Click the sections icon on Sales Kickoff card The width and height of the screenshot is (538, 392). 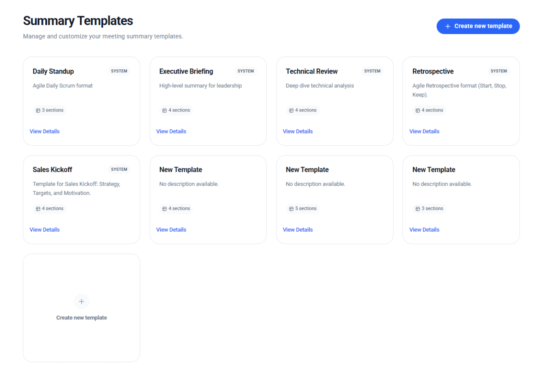point(38,208)
